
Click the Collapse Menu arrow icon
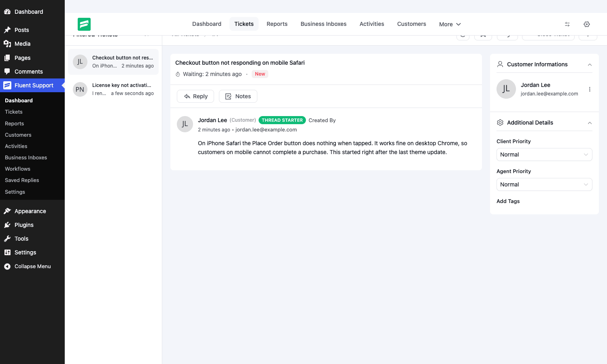(x=7, y=267)
